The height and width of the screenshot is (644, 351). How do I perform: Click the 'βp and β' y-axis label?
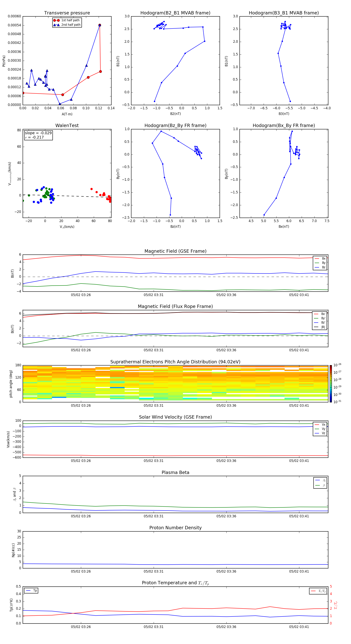coord(14,495)
